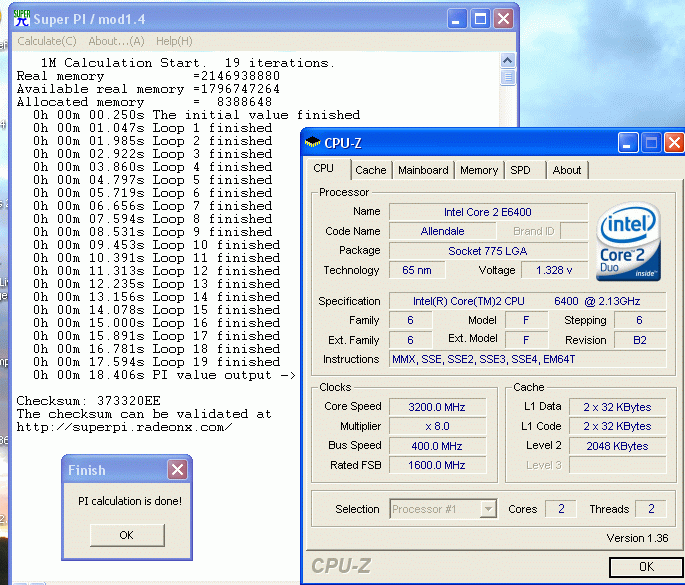
Task: Click the Technology value 65 nm
Action: pos(417,270)
